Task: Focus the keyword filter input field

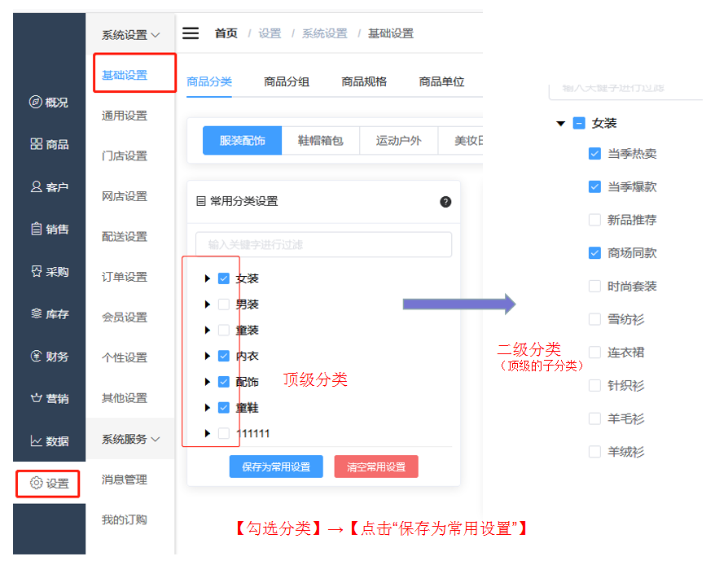Action: click(x=323, y=244)
